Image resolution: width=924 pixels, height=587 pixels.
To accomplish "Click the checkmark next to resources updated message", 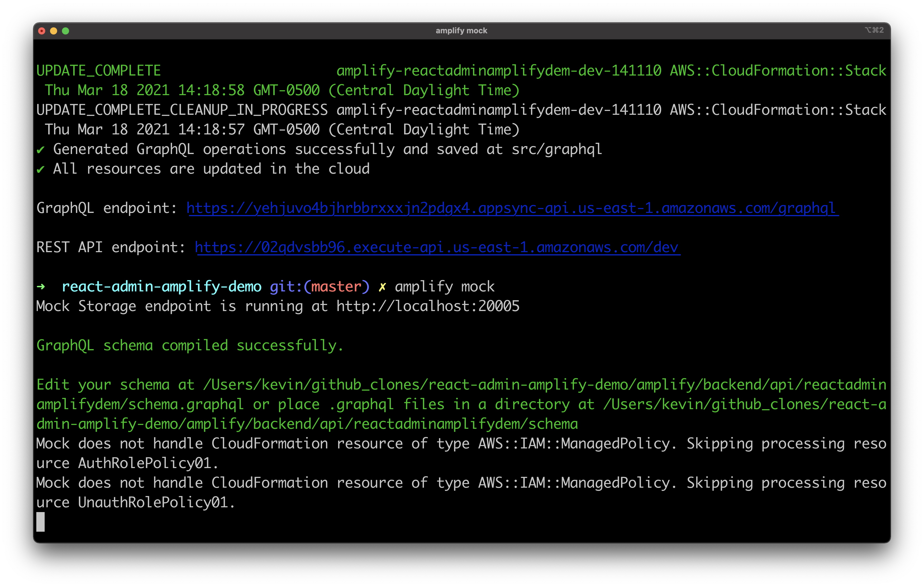I will point(41,169).
